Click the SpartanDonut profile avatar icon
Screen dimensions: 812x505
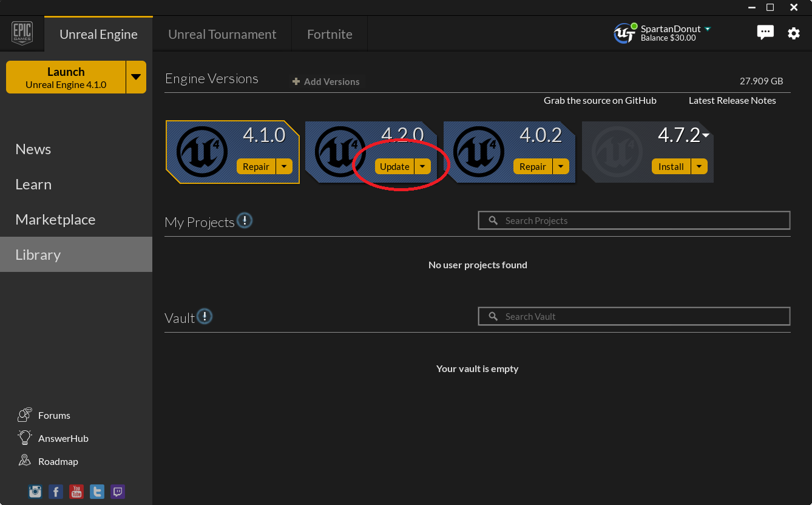point(624,33)
